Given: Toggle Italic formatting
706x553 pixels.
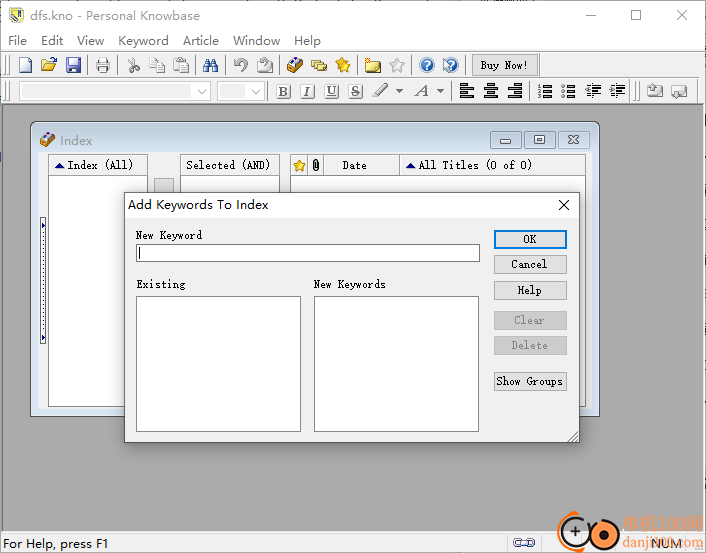Looking at the screenshot, I should tap(307, 91).
